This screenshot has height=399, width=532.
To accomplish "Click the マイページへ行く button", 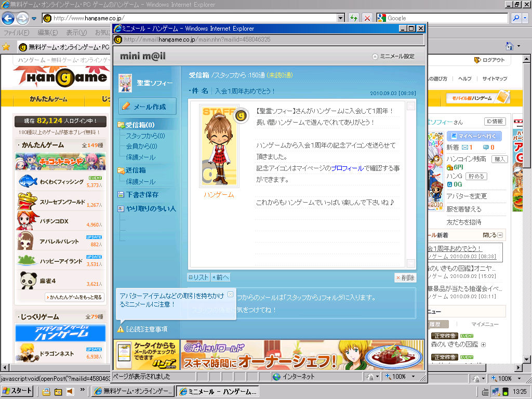I will (474, 136).
